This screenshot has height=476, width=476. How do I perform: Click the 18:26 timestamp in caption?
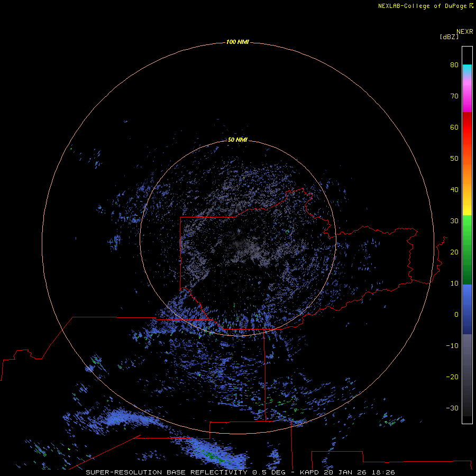pos(383,472)
